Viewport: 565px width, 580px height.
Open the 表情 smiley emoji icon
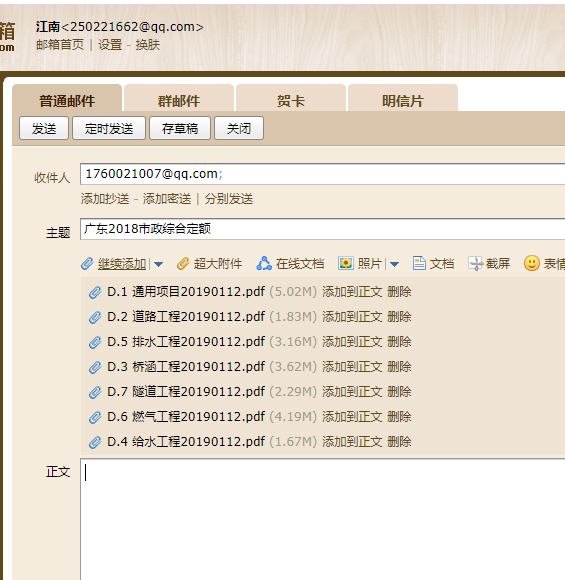[x=532, y=263]
